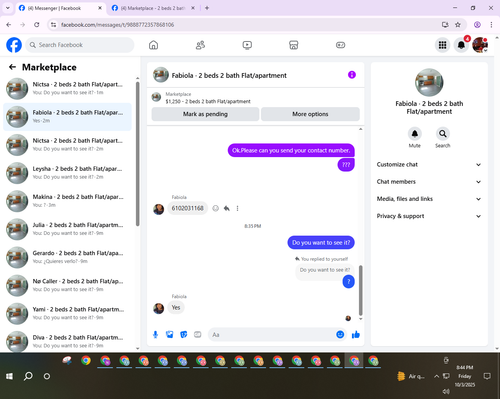Open the Windows Start menu
Screen dimensions: 500x399
click(x=9, y=376)
